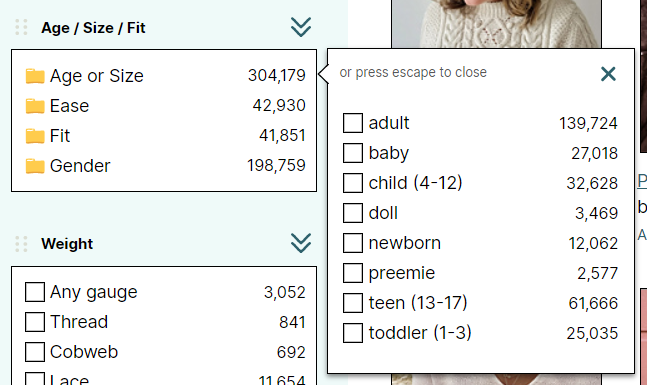The width and height of the screenshot is (647, 385).
Task: Select the doll checkbox
Action: 353,213
